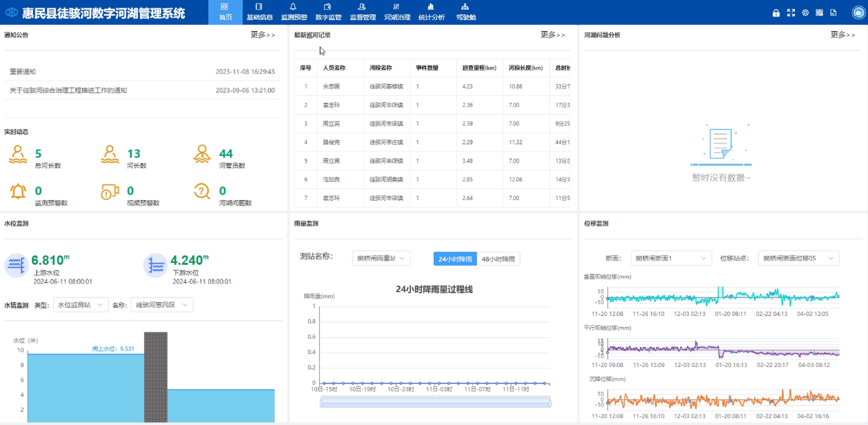Open the 测站名称 station dropdown
This screenshot has height=425, width=868.
(x=381, y=258)
